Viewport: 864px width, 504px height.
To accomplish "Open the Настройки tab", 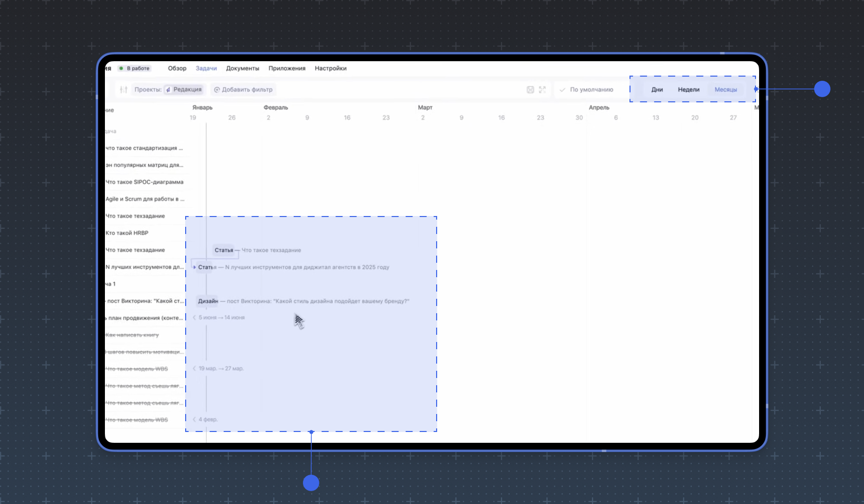I will [330, 68].
